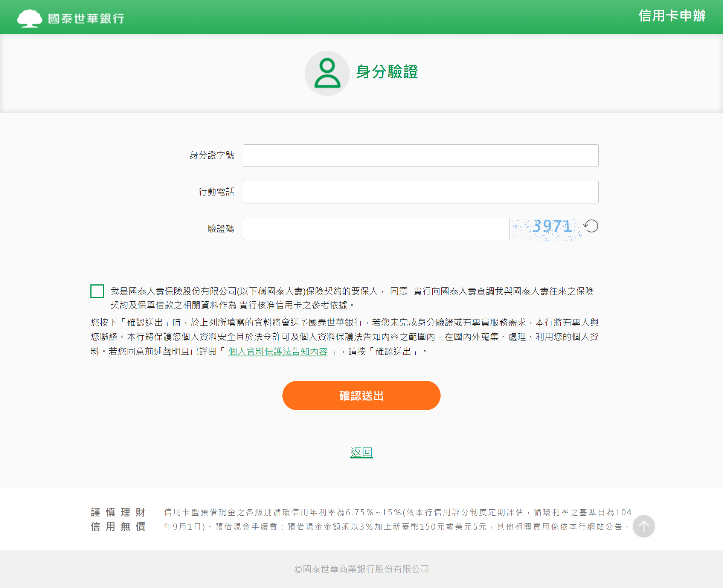The image size is (723, 588).
Task: Click the 身分驗證 page title
Action: point(387,72)
